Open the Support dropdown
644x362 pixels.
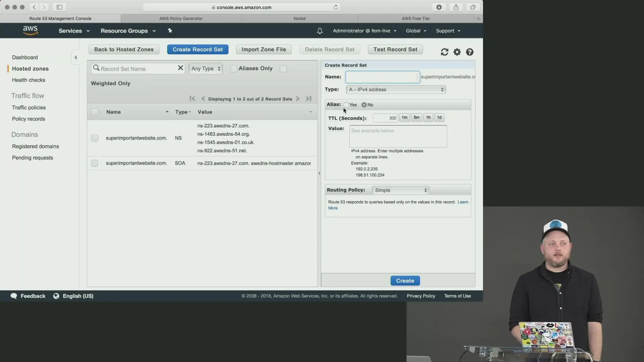pos(448,31)
